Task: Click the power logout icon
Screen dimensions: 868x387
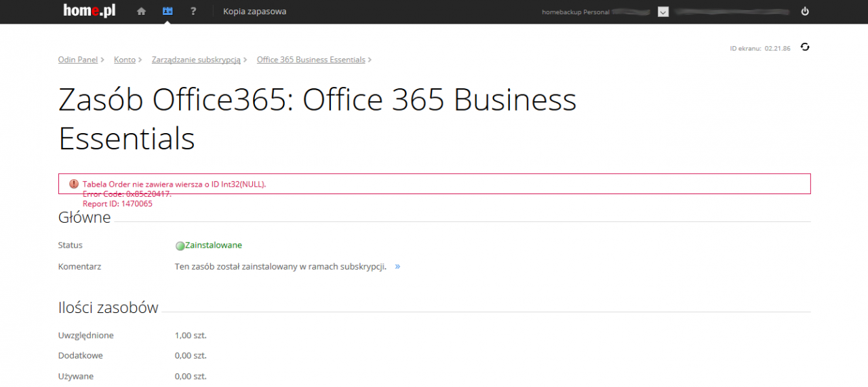Action: (805, 12)
